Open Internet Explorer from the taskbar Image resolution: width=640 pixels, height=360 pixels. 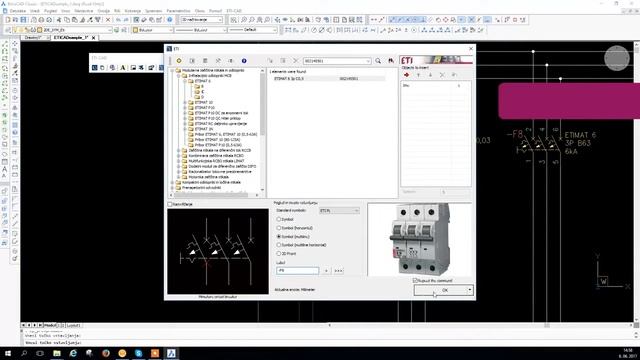coord(73,353)
